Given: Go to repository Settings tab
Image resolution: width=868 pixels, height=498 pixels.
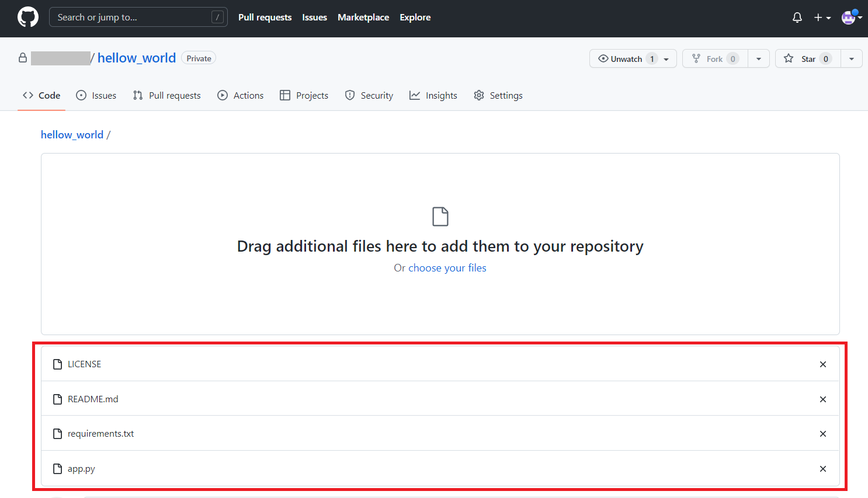Looking at the screenshot, I should pyautogui.click(x=498, y=96).
